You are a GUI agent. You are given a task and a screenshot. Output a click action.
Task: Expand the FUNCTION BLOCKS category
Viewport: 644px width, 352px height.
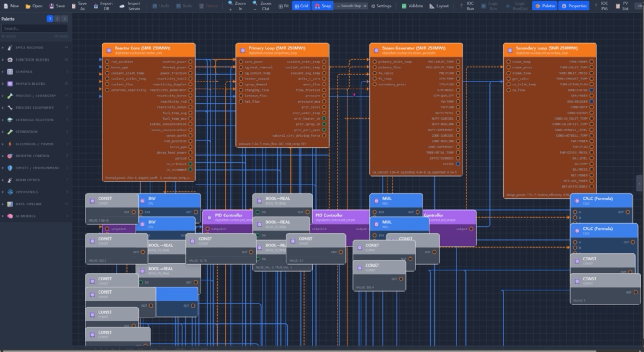[35, 60]
